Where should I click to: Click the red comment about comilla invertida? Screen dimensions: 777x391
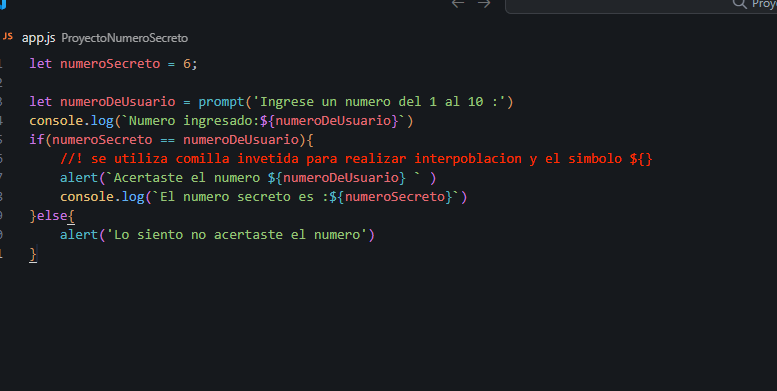pos(356,159)
